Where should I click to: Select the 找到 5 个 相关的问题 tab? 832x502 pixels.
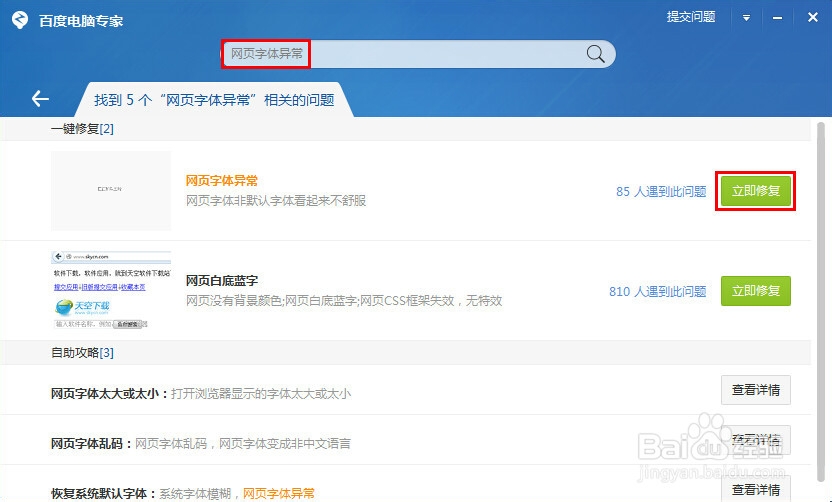pyautogui.click(x=214, y=100)
